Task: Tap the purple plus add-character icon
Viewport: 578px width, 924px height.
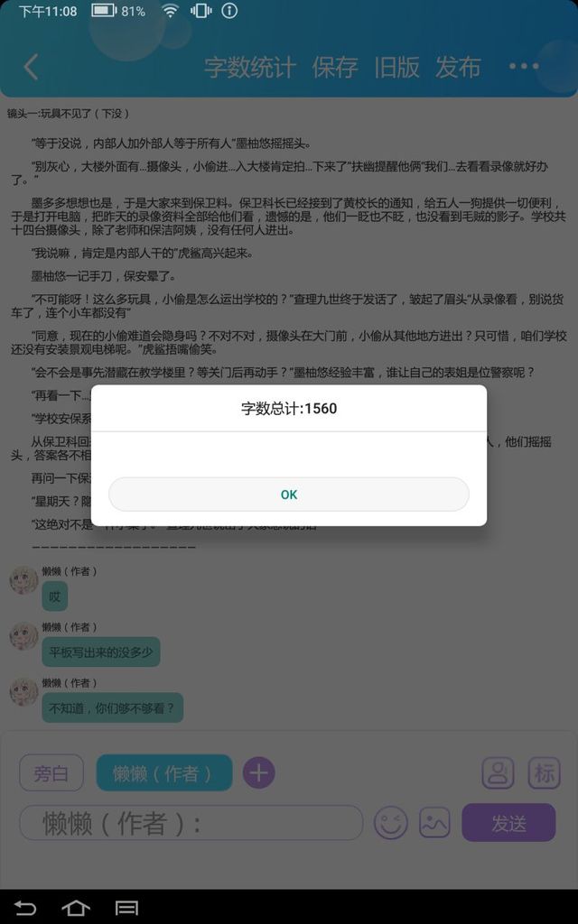Action: (x=258, y=772)
